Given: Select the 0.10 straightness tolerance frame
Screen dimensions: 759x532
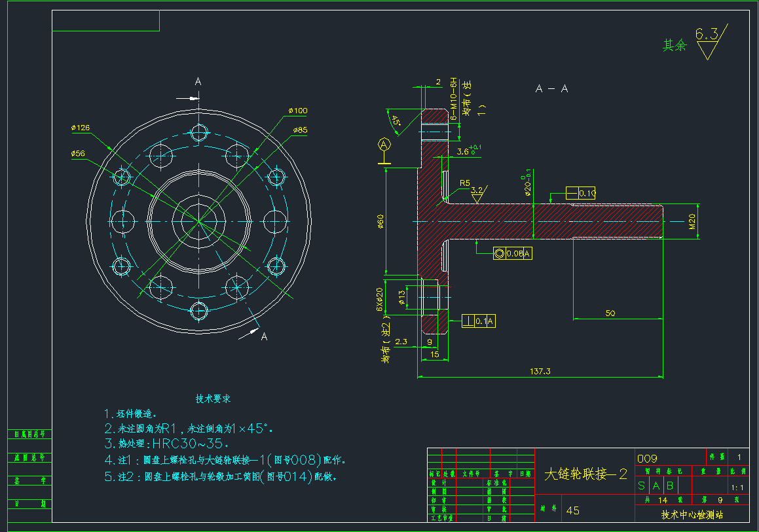Looking at the screenshot, I should coord(581,194).
